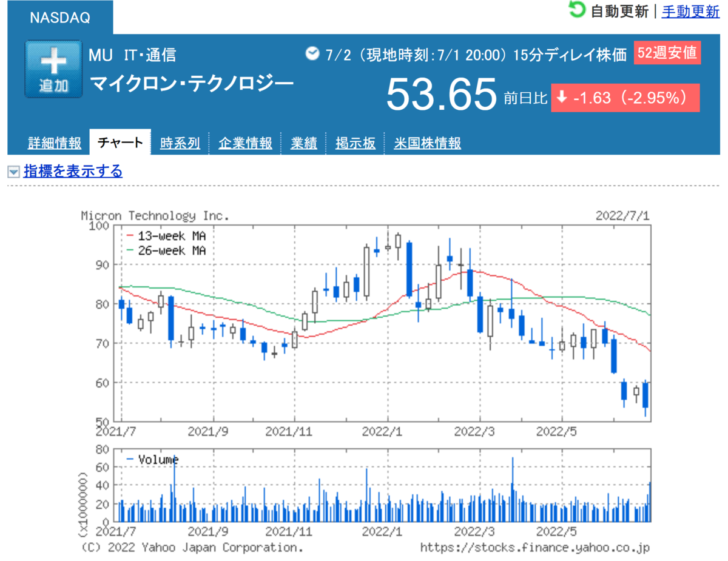Click the 15分ディレイ株価 label

click(570, 55)
